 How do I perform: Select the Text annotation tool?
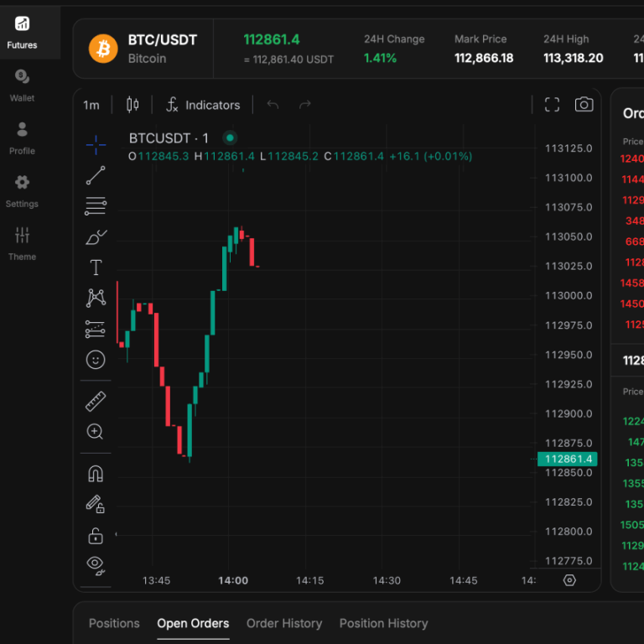96,267
